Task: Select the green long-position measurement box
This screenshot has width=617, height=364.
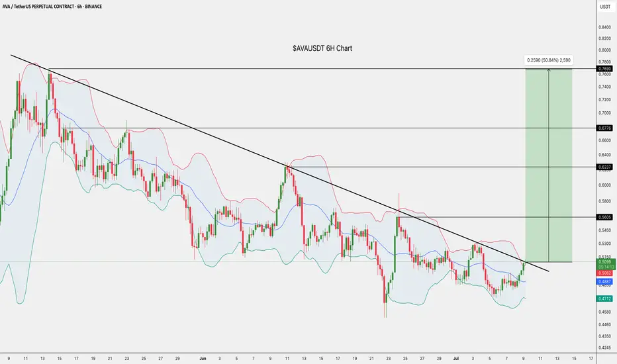Action: pos(549,165)
